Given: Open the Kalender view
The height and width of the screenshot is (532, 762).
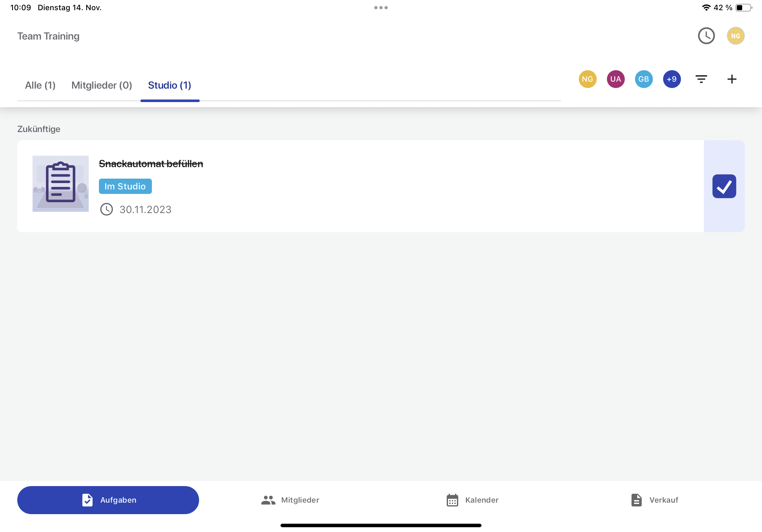Looking at the screenshot, I should [x=472, y=500].
